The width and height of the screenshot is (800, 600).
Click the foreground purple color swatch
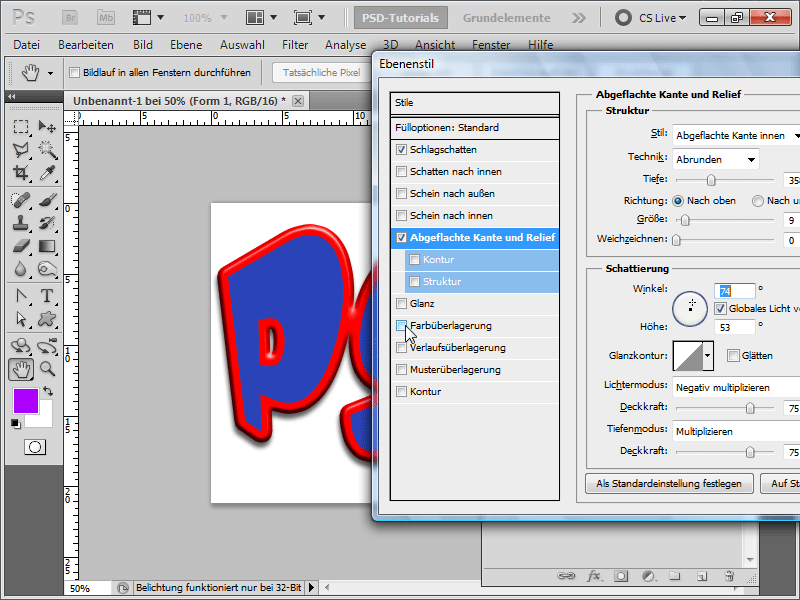pyautogui.click(x=26, y=401)
